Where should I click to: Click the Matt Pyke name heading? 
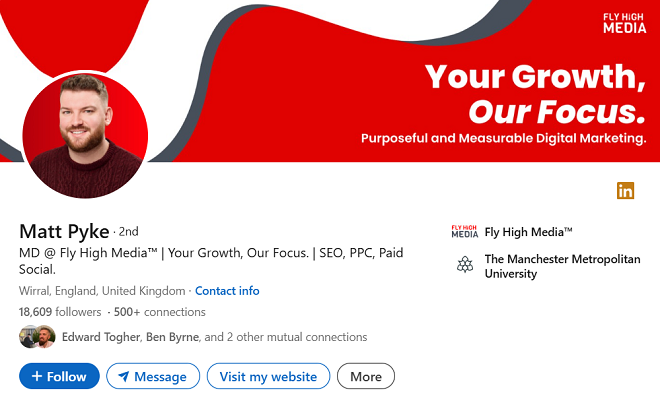pos(64,231)
